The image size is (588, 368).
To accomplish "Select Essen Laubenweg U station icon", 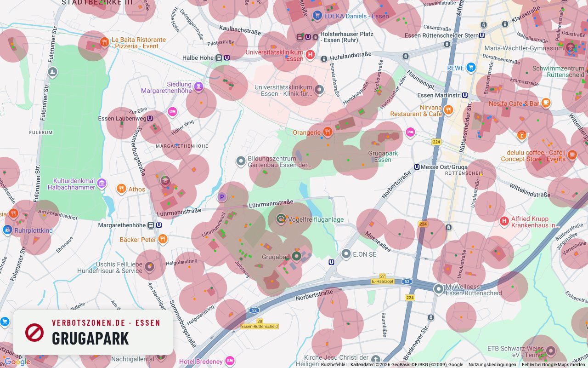I will point(150,118).
